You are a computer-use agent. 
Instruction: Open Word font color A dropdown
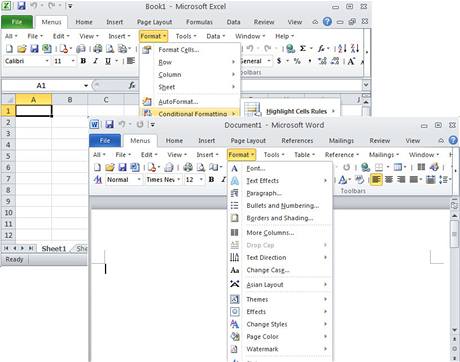pyautogui.click(x=349, y=179)
